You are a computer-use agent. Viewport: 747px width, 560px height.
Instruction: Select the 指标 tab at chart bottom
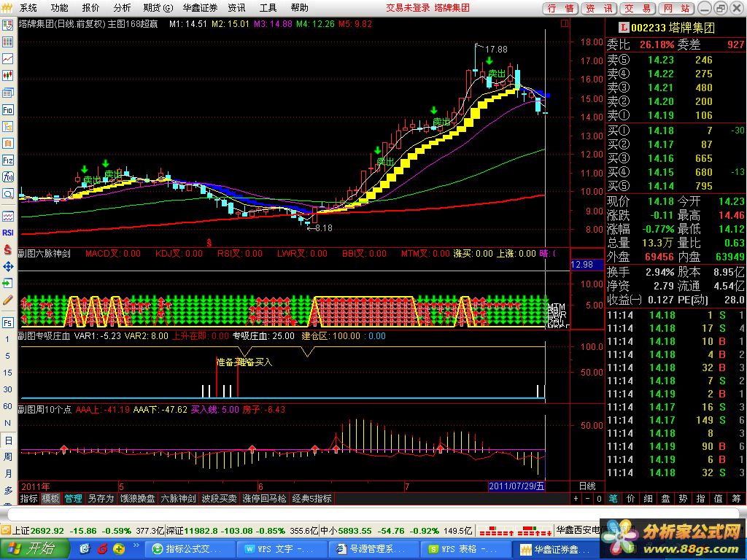pos(29,499)
